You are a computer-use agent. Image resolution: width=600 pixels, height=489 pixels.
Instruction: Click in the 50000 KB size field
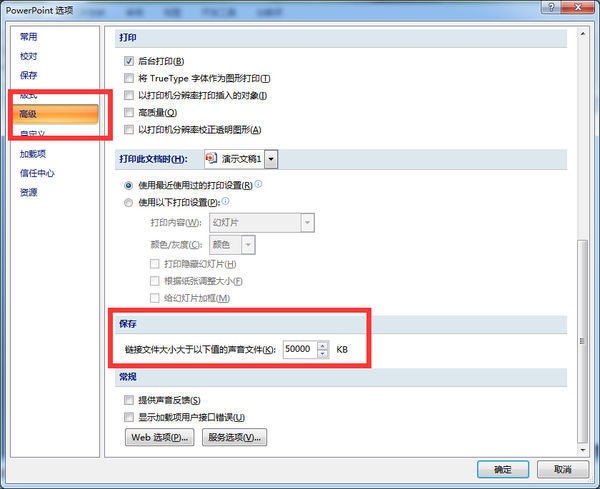[x=298, y=350]
